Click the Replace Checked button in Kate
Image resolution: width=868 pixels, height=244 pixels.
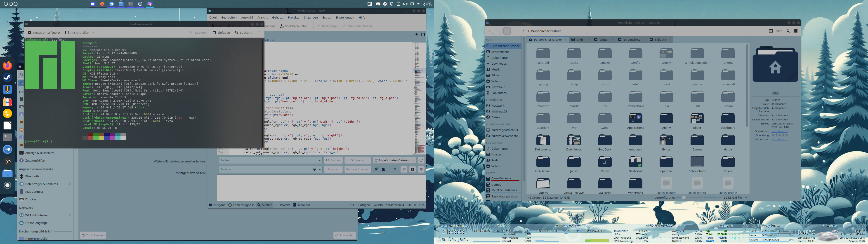point(358,169)
